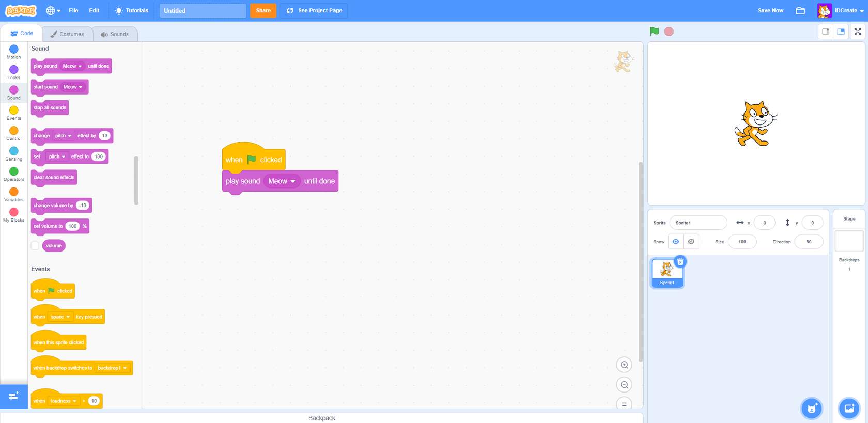Screen dimensions: 868x423
Task: Zoom out on the code workspace
Action: [624, 385]
